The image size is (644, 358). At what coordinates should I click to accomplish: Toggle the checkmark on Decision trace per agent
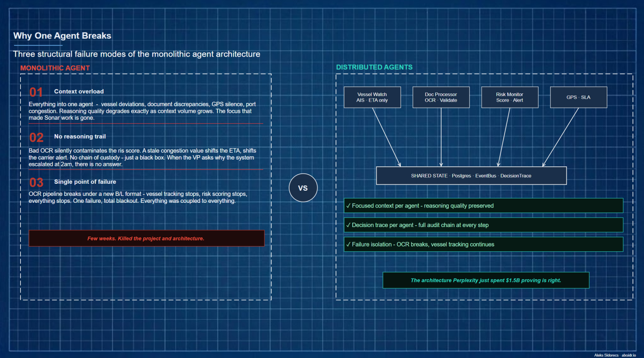[348, 225]
